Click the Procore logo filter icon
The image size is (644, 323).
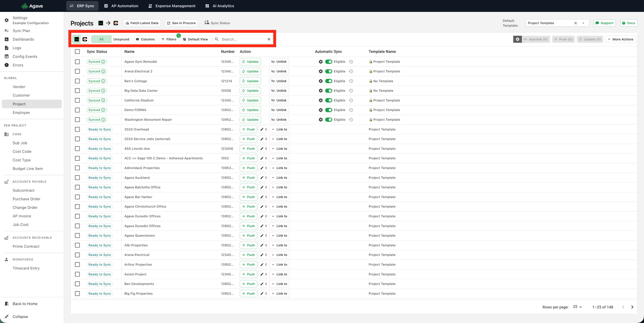85,39
